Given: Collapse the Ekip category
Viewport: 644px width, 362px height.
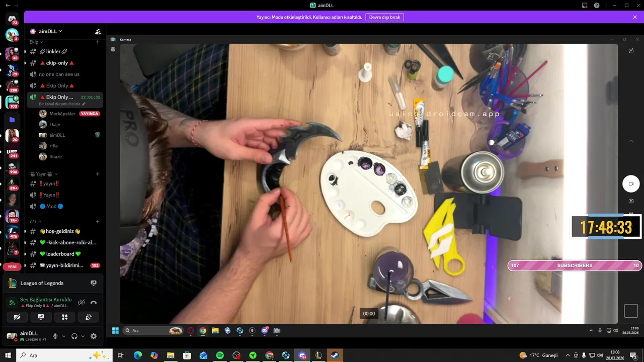Looking at the screenshot, I should [36, 42].
